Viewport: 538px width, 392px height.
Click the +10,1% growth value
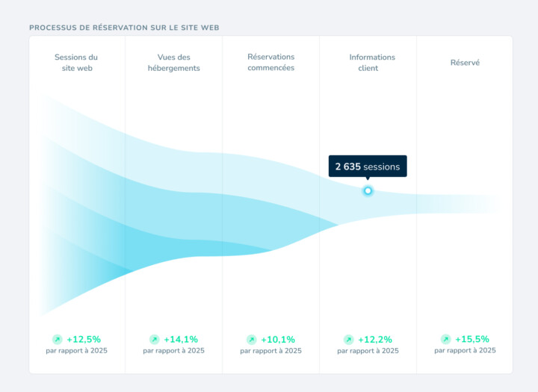click(x=278, y=340)
